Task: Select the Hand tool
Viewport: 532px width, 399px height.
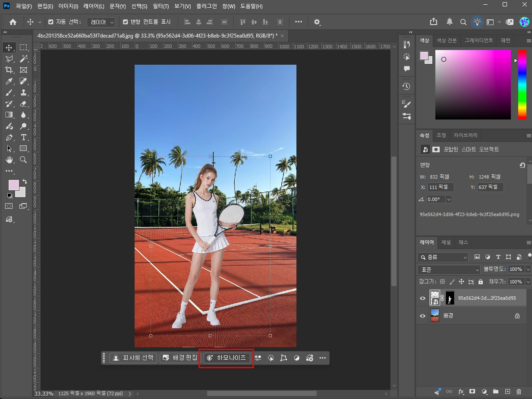Action: tap(9, 160)
